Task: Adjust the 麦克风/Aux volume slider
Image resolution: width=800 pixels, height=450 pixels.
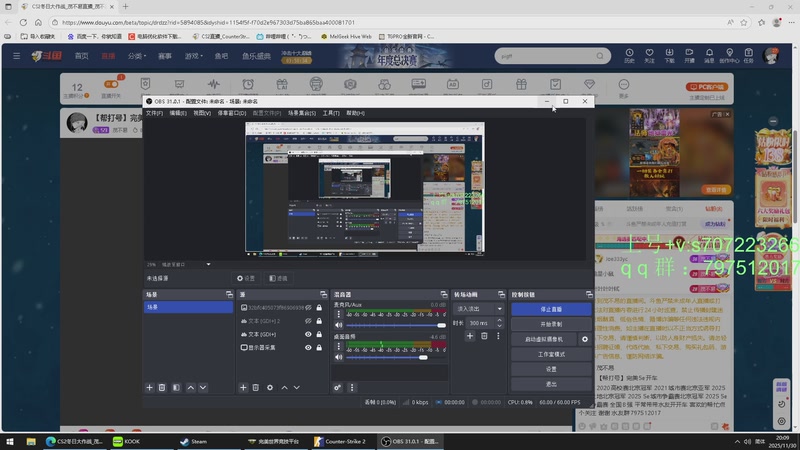Action: coord(396,325)
